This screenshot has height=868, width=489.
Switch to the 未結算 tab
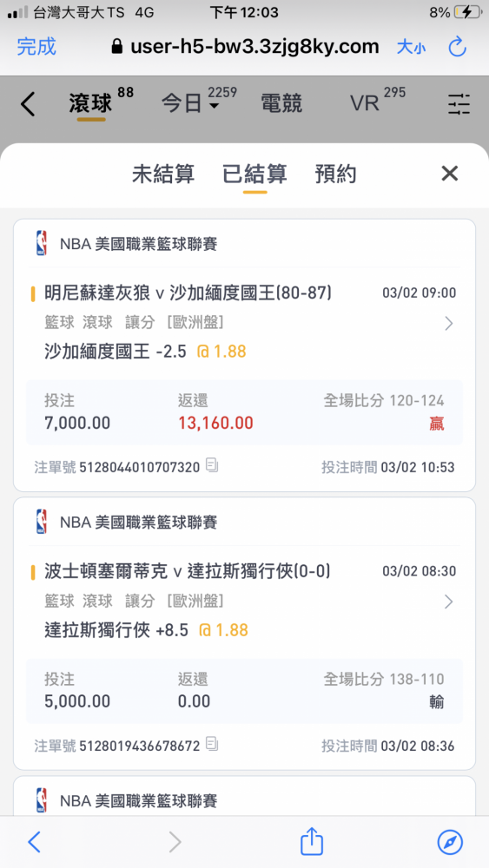tap(163, 174)
